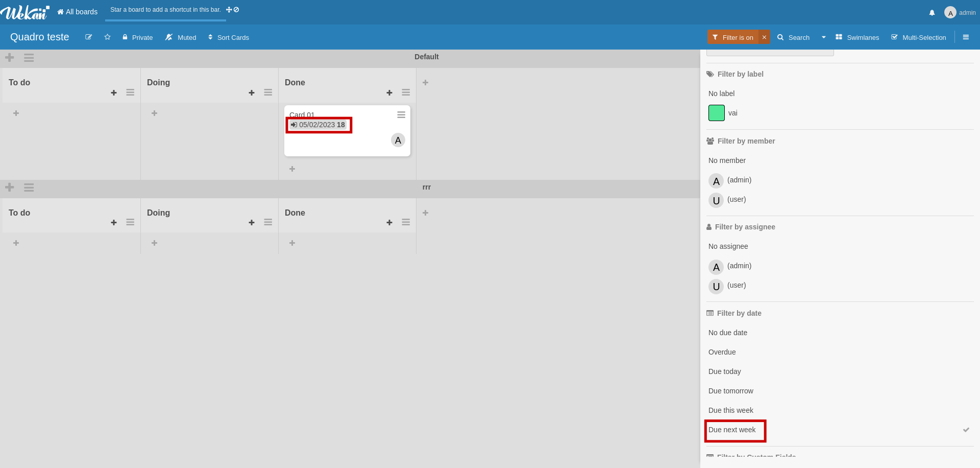The height and width of the screenshot is (468, 980).
Task: Disable the Due next week filter
Action: tap(734, 430)
